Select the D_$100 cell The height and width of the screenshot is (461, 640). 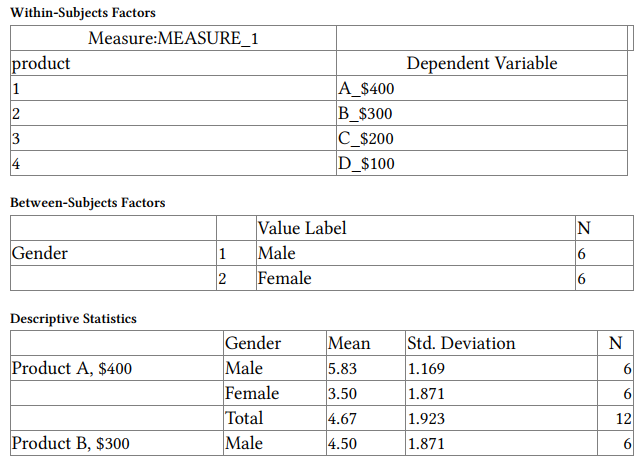[x=368, y=163]
